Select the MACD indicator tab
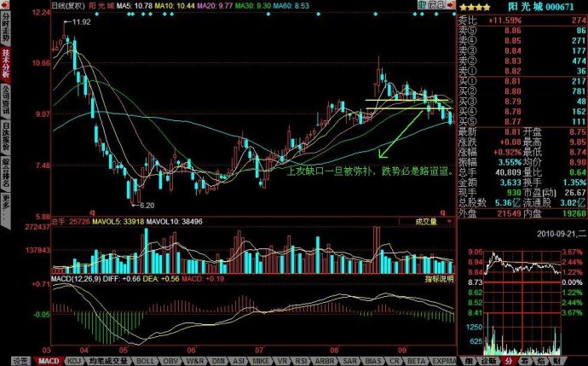The width and height of the screenshot is (588, 366). [x=49, y=362]
